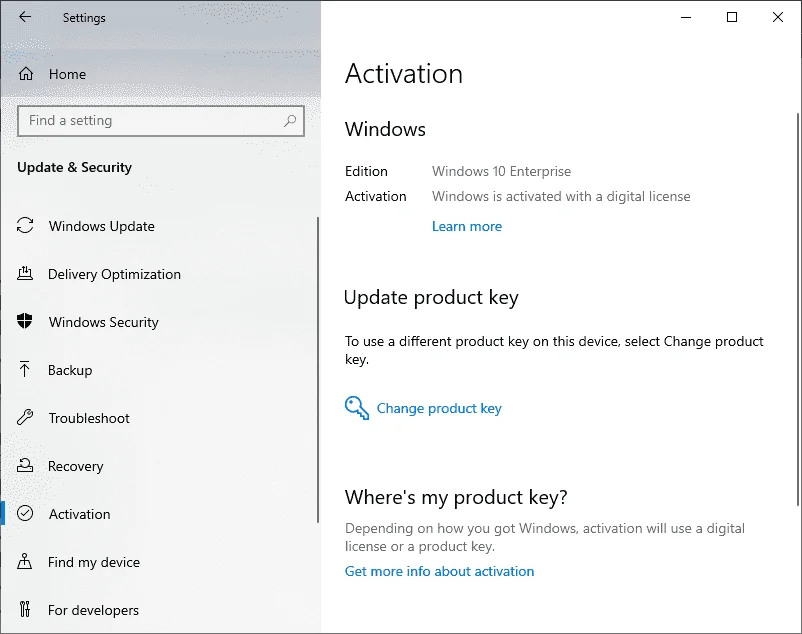Click the Find my device icon

pyautogui.click(x=25, y=561)
